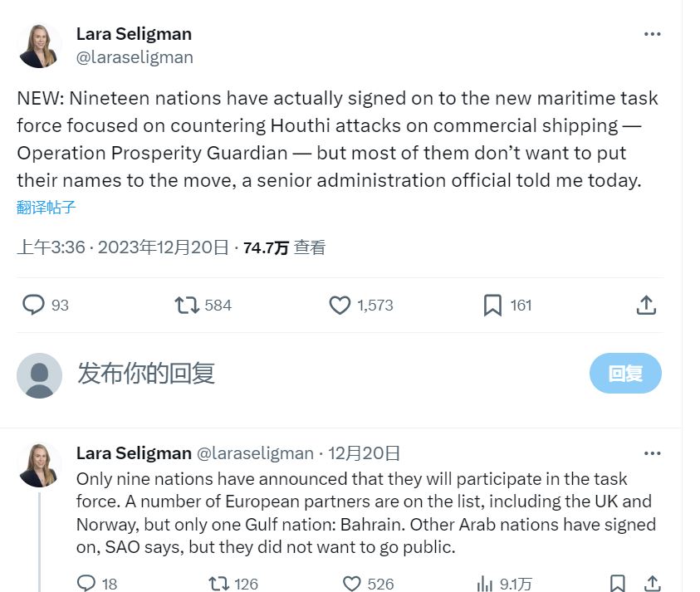This screenshot has width=700, height=592.
Task: Open more options on the reply tweet
Action: coord(653,453)
